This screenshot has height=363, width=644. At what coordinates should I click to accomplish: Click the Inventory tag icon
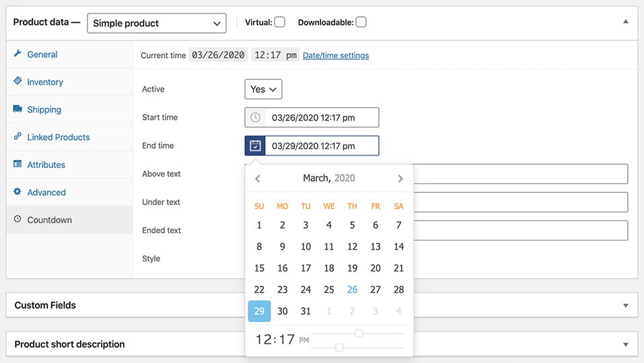click(x=17, y=81)
